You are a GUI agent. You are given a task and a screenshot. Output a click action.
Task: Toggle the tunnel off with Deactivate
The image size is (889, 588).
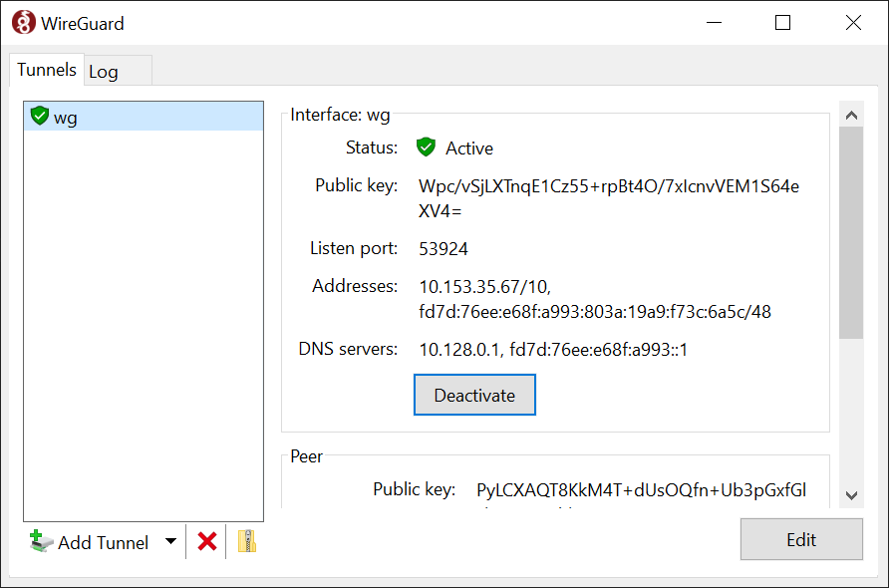pyautogui.click(x=474, y=395)
